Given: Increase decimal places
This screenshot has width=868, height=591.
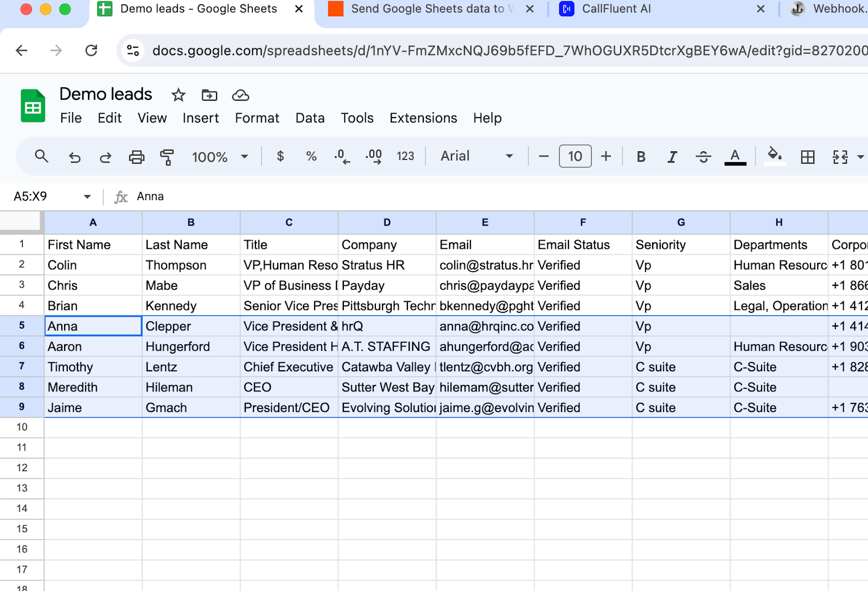Looking at the screenshot, I should 374,156.
